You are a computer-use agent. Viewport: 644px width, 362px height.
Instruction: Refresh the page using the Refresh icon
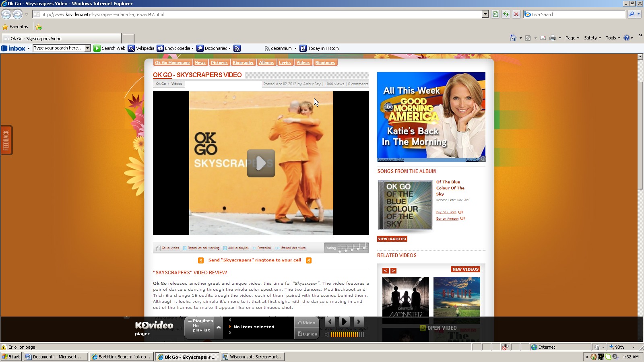[x=506, y=14]
